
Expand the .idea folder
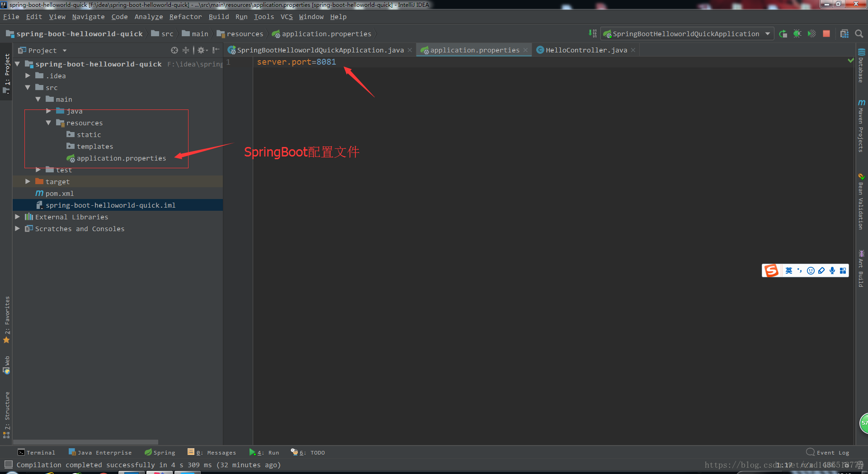28,76
